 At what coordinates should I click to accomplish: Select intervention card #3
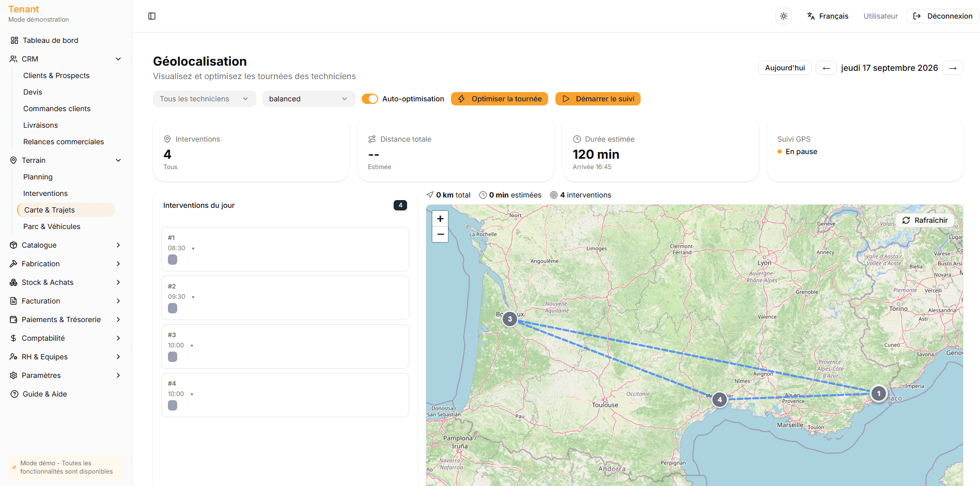tap(285, 346)
